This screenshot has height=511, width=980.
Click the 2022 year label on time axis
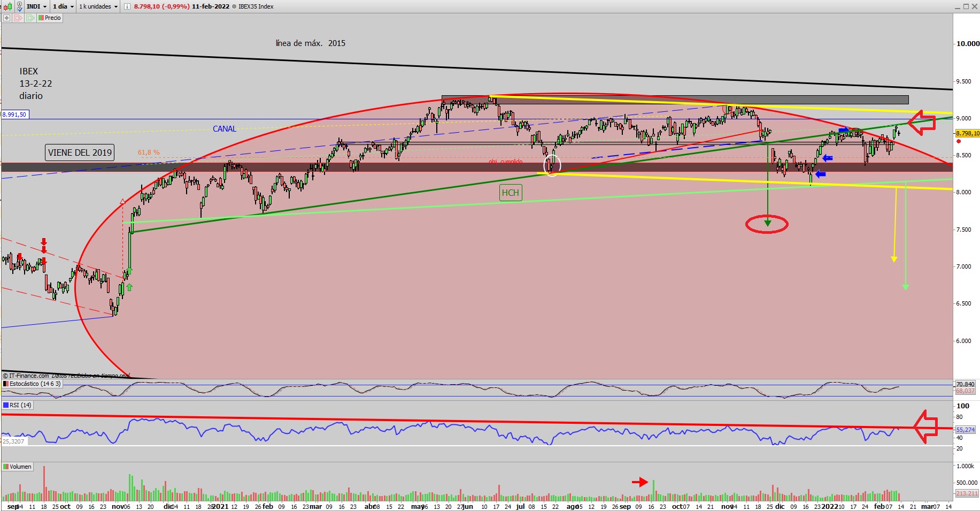click(x=830, y=506)
